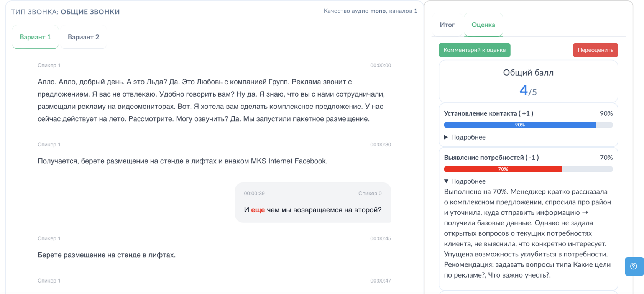The height and width of the screenshot is (294, 644).
Task: Click the Установление контакта ( +1 ) heading
Action: pos(488,113)
